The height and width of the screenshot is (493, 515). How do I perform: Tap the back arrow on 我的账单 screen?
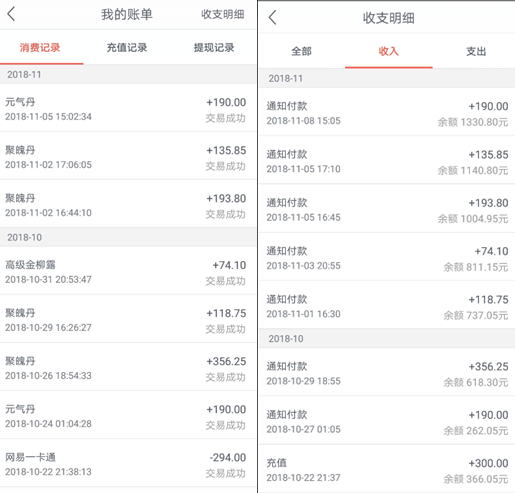point(11,14)
